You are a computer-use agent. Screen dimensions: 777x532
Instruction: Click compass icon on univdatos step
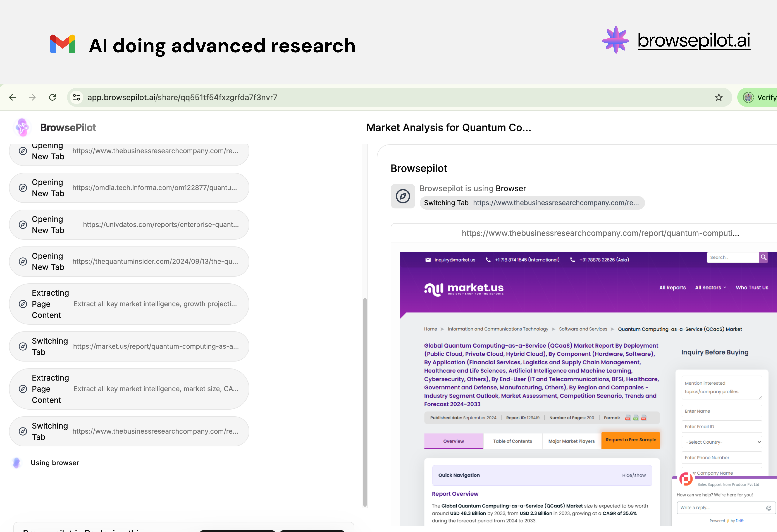pyautogui.click(x=23, y=225)
